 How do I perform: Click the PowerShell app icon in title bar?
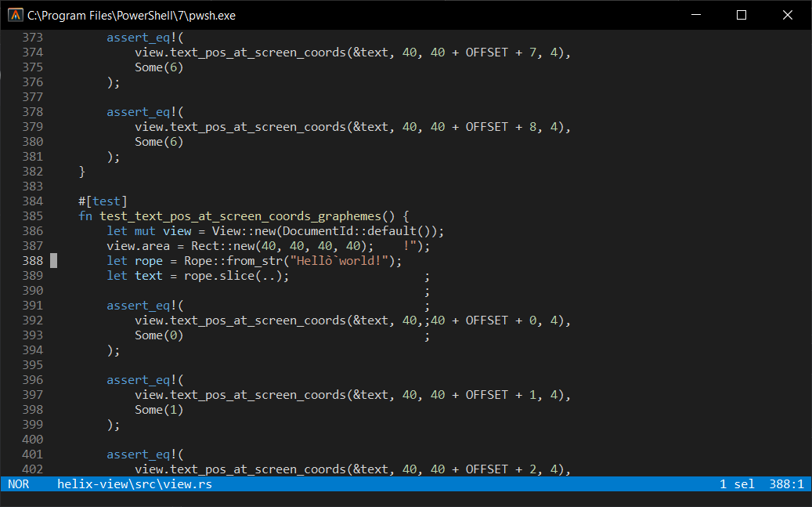coord(16,15)
